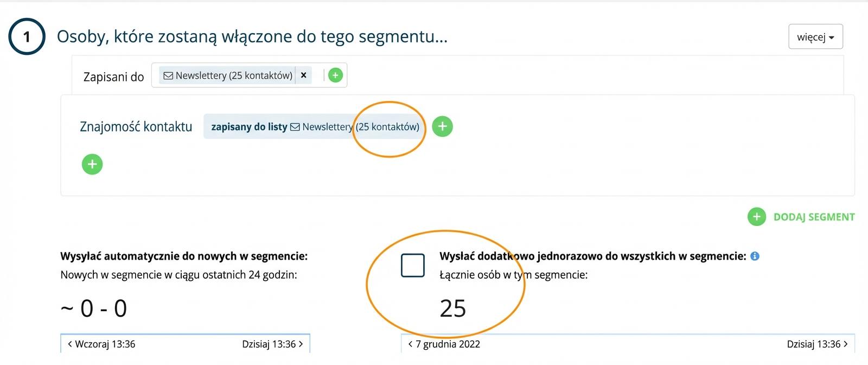Screen dimensions: 868x365
Task: Open the zapisany do listy Newslettery condition chip
Action: [x=315, y=127]
